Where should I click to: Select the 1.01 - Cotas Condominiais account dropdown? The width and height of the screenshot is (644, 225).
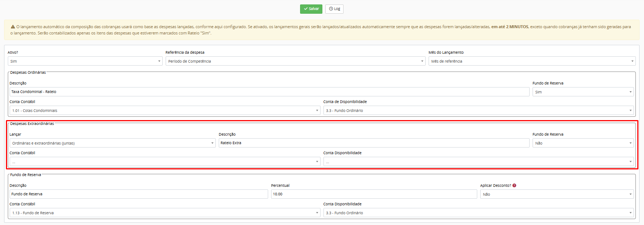(x=165, y=110)
